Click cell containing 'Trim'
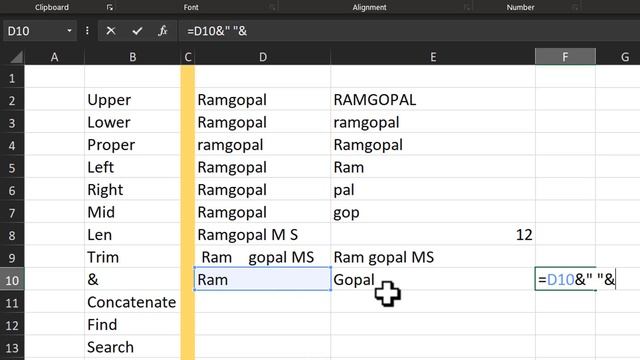Viewport: 640px width, 360px height. pos(132,257)
